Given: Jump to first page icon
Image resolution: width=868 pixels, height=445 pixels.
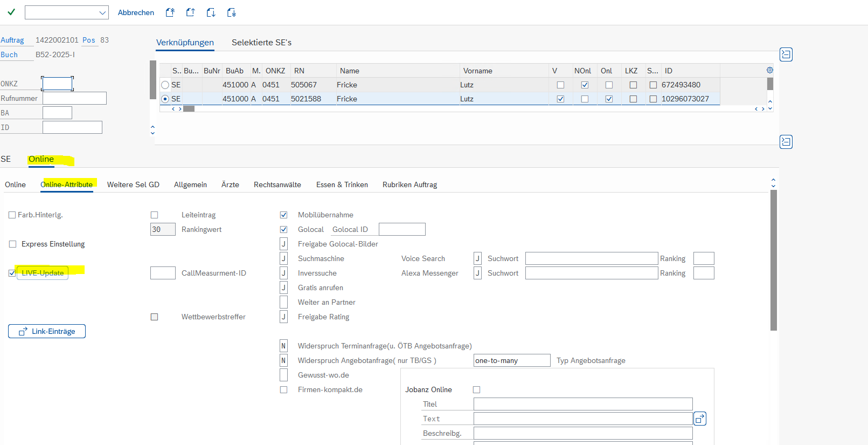Looking at the screenshot, I should pos(170,12).
